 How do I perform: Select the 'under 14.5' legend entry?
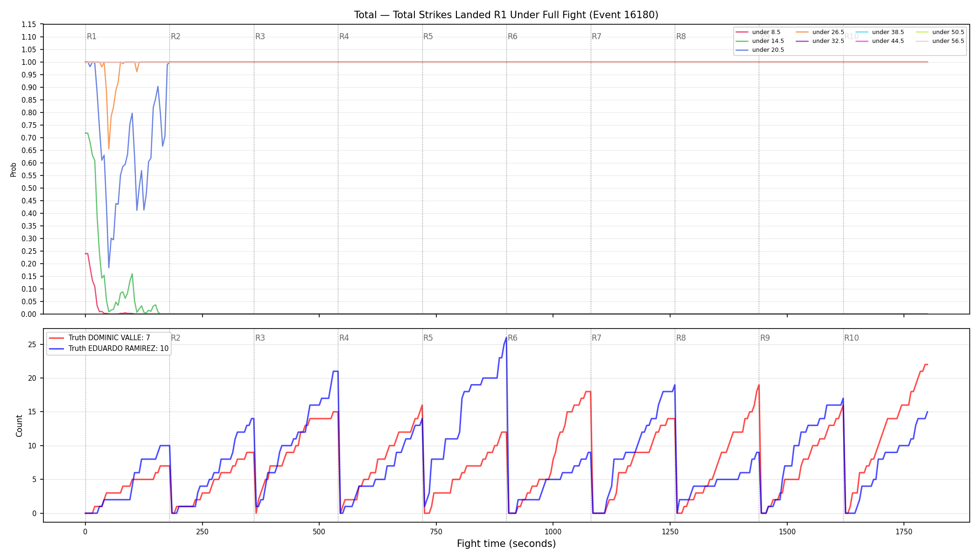[x=760, y=41]
